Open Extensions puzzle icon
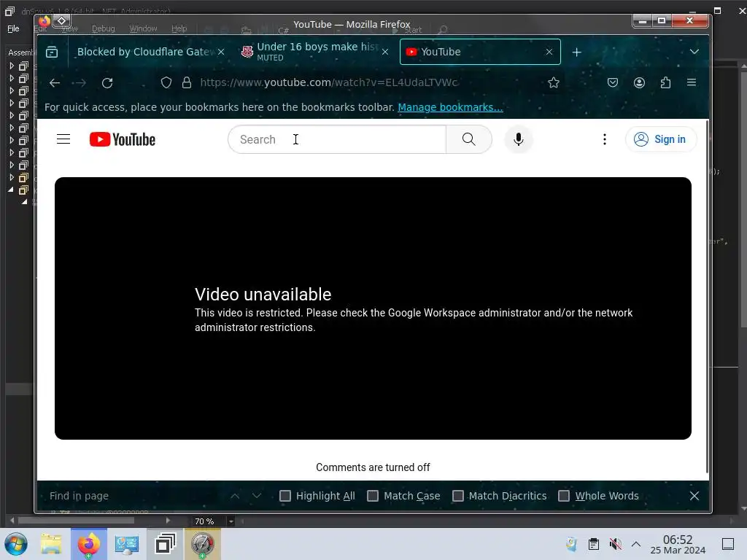 coord(665,83)
